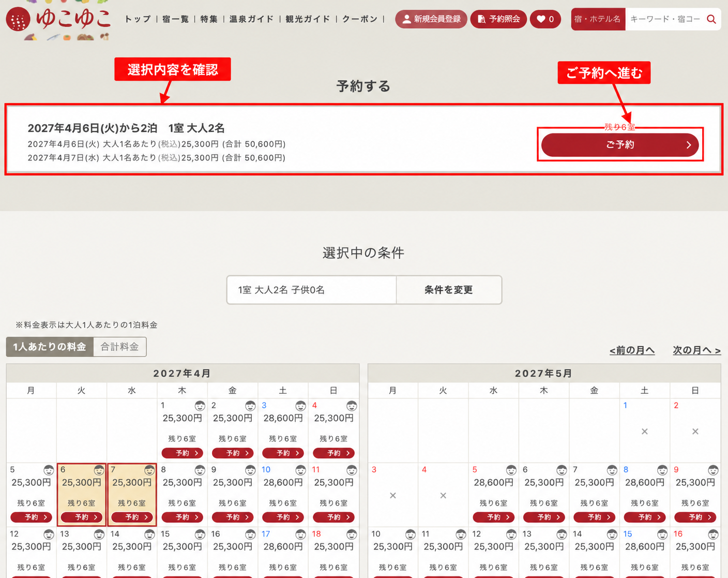Click 予約 button for April 11

tap(334, 517)
